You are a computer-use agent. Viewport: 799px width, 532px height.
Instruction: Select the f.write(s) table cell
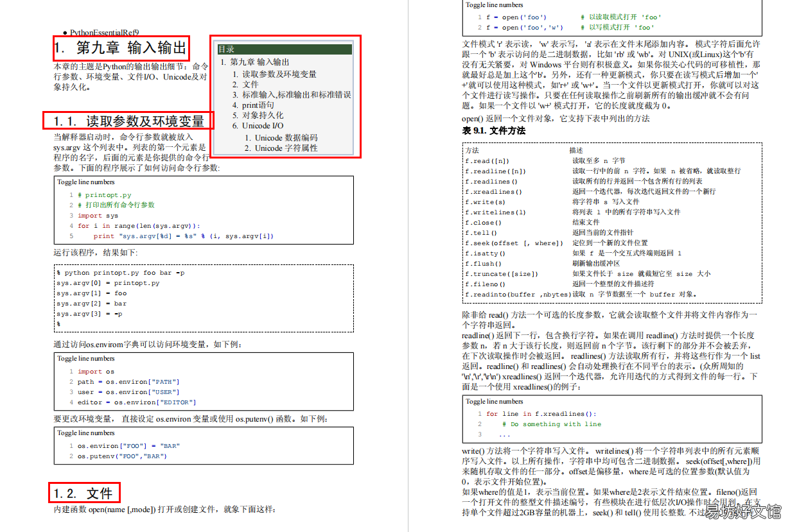[485, 202]
